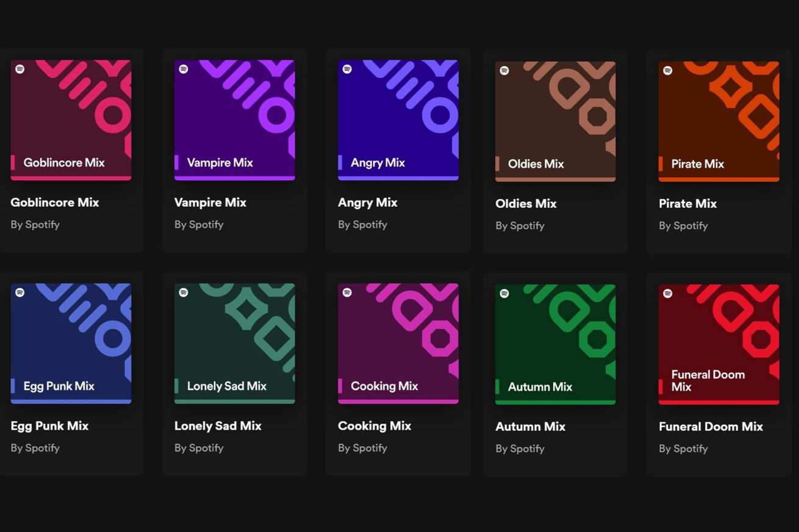799x532 pixels.
Task: Open the Pirate Mix cover art
Action: click(x=719, y=121)
